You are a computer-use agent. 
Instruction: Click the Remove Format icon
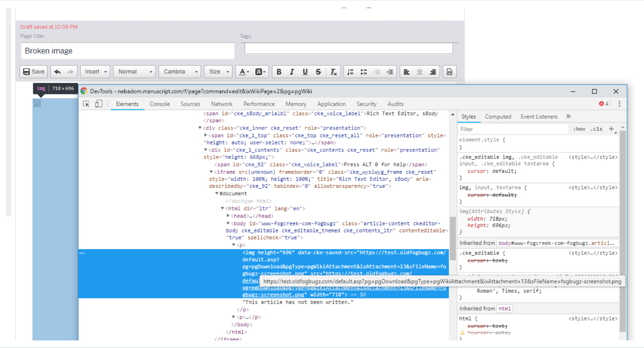click(333, 72)
